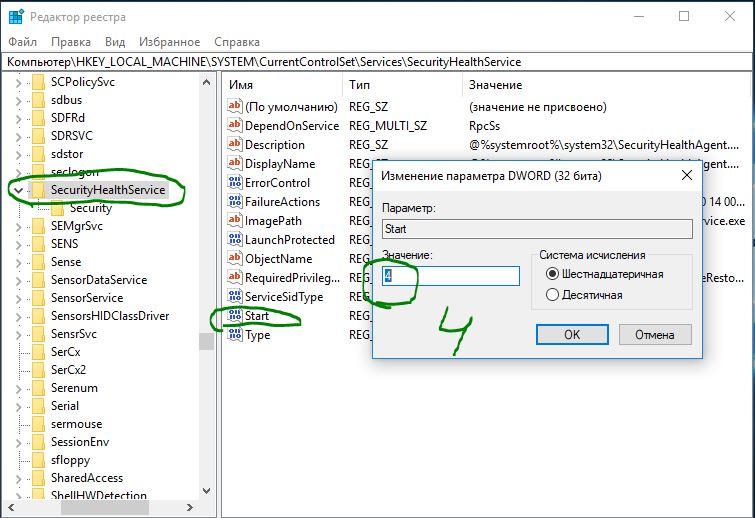Confirm the DWORD change with OK
Image resolution: width=755 pixels, height=518 pixels.
pyautogui.click(x=572, y=334)
